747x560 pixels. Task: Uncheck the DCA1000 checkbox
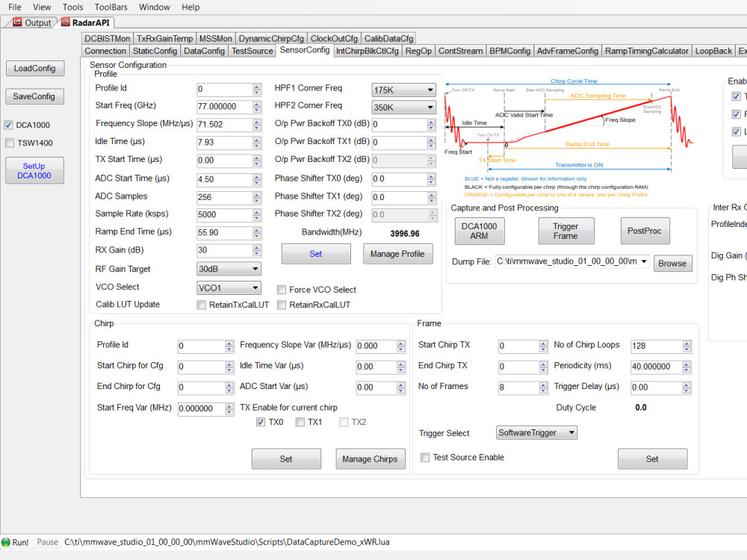point(8,125)
